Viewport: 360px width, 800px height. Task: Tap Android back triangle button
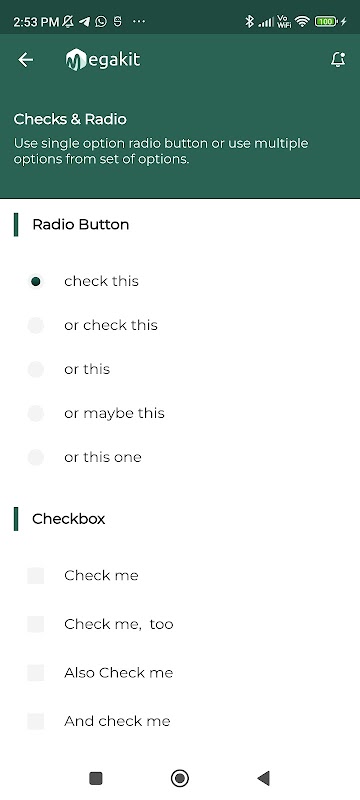[x=264, y=778]
